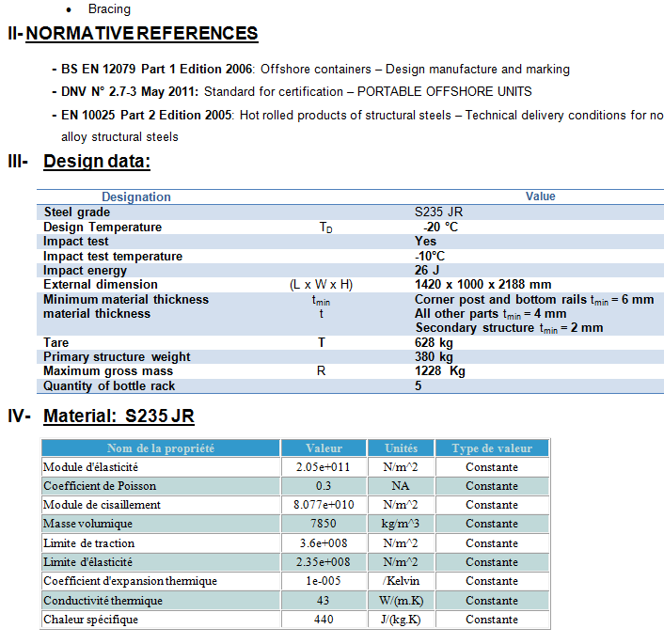This screenshot has width=664, height=644.
Task: Click 'Constante' in the Chaleur spécifique row
Action: pos(492,620)
